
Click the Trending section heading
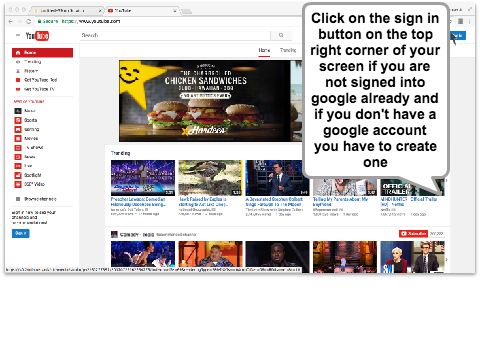[x=120, y=153]
